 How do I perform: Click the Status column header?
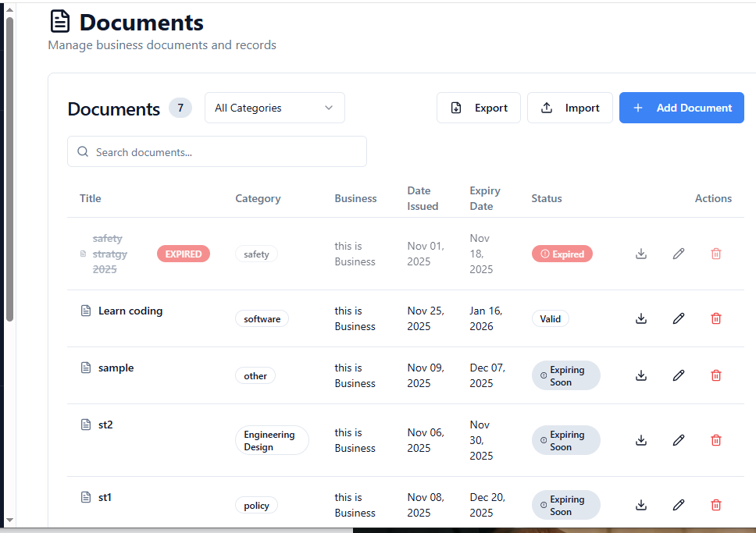[x=547, y=198]
